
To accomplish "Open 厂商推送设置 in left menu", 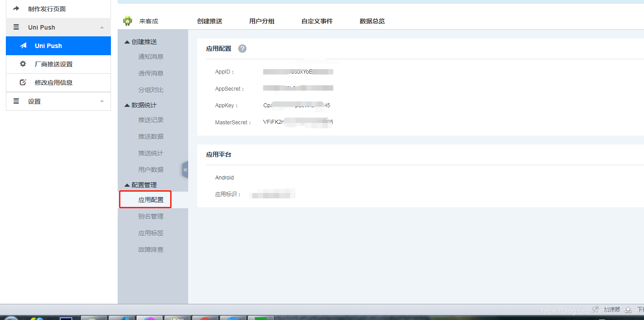I will tap(58, 64).
